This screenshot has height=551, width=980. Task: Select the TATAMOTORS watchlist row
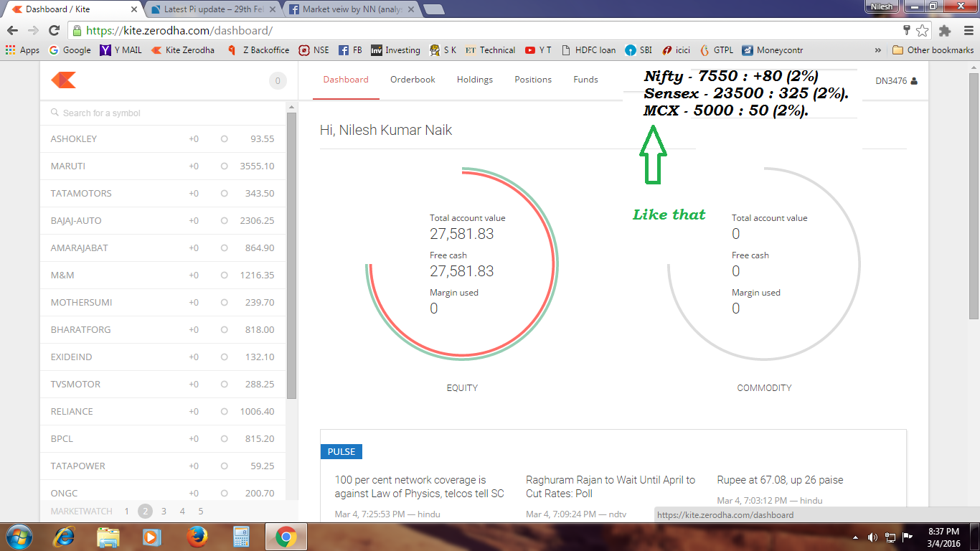point(163,193)
